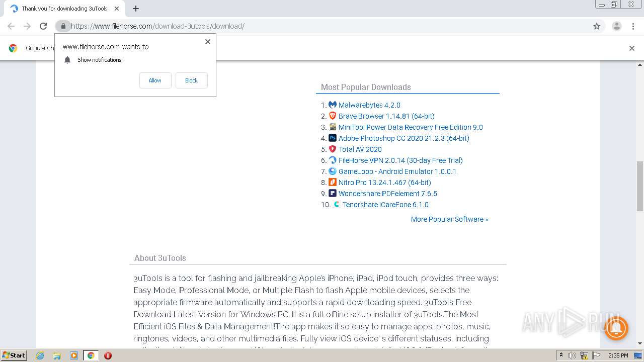The width and height of the screenshot is (644, 362).
Task: Allow notifications from filehorse.com
Action: pyautogui.click(x=155, y=80)
